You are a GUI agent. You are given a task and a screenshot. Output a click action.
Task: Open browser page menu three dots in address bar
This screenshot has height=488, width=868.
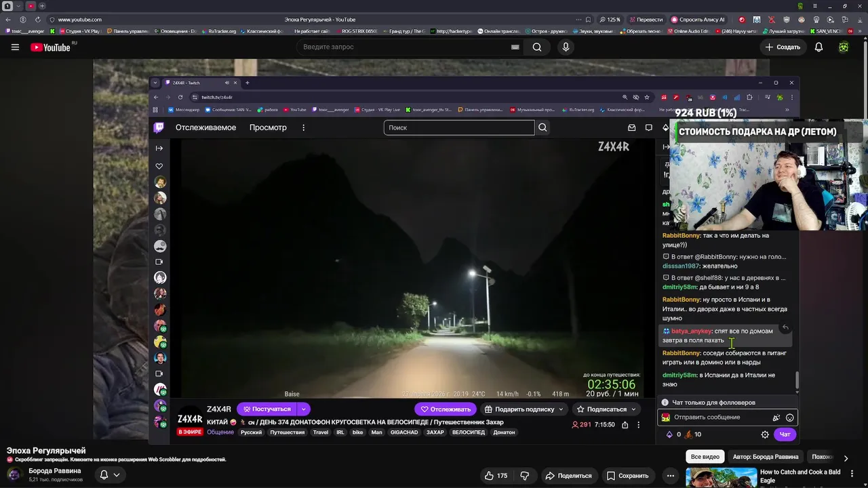pos(578,20)
